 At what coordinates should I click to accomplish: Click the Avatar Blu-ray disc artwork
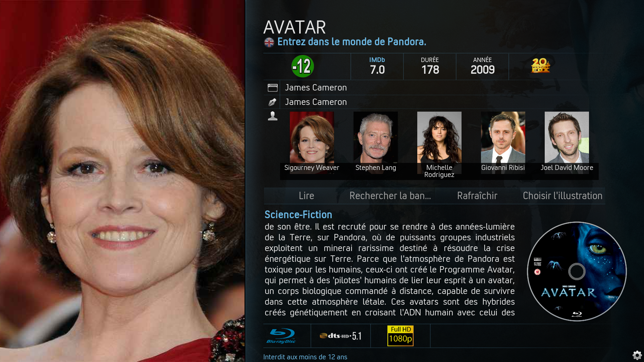point(577,271)
